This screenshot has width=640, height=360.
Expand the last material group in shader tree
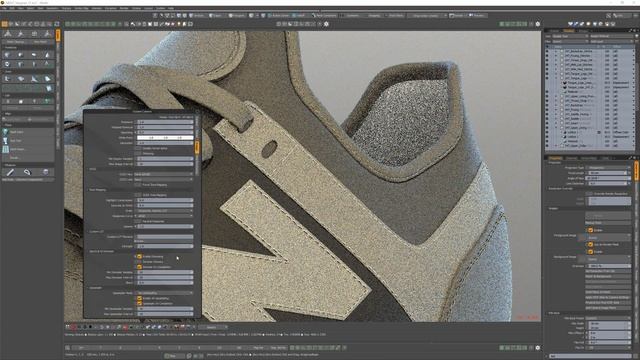(x=556, y=145)
